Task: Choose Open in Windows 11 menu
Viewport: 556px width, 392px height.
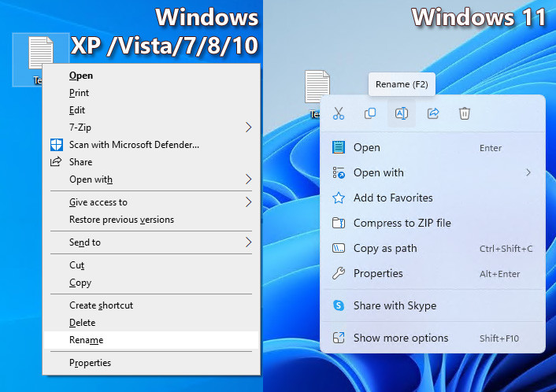Action: click(x=432, y=147)
